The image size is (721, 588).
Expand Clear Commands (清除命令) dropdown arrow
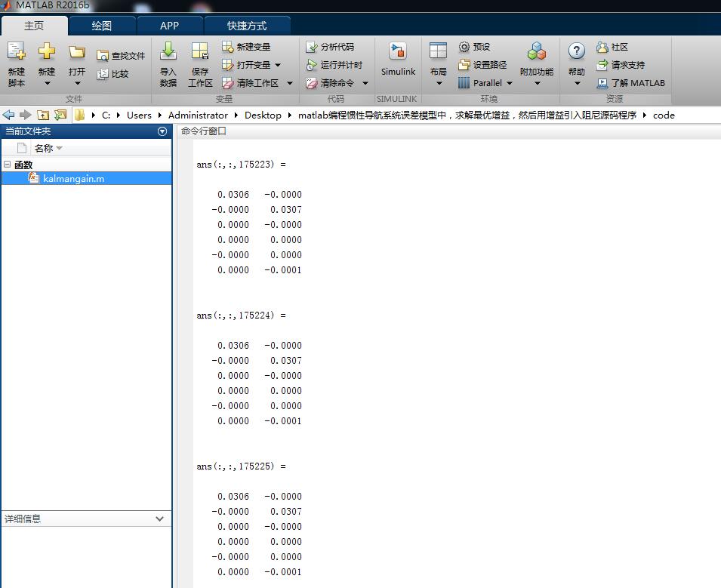click(x=365, y=83)
